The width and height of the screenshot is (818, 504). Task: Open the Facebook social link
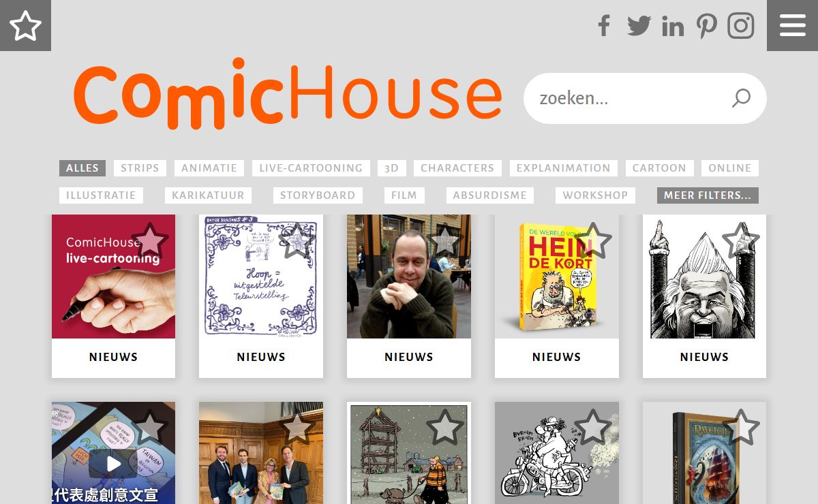pyautogui.click(x=604, y=26)
